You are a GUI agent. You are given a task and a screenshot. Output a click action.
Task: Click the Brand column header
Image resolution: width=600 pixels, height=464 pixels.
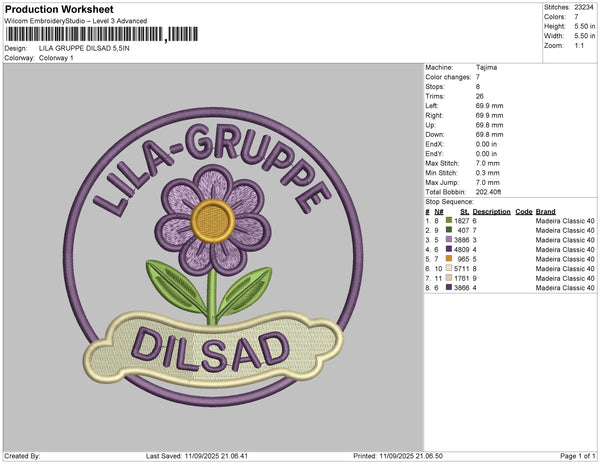[545, 212]
